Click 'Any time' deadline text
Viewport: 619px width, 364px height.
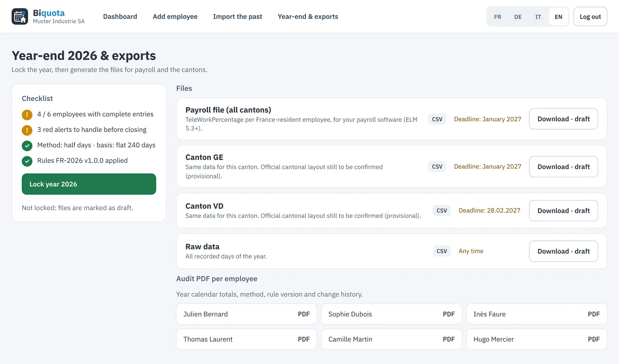471,251
